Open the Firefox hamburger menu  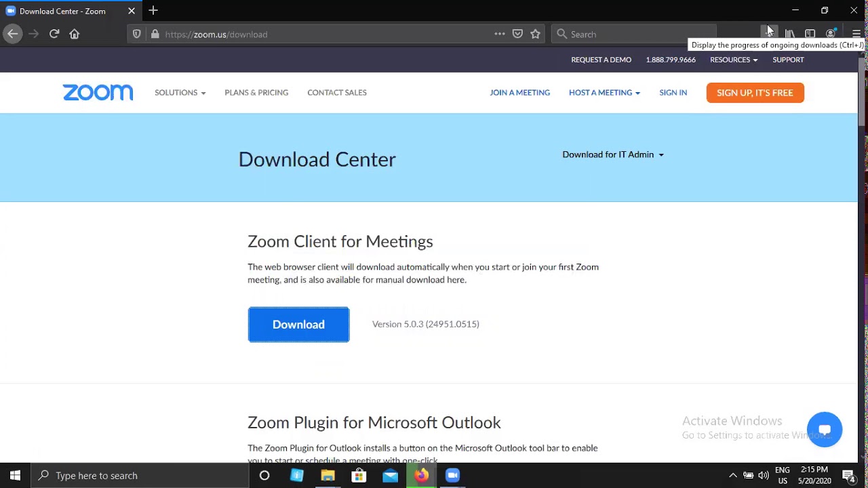click(x=856, y=34)
